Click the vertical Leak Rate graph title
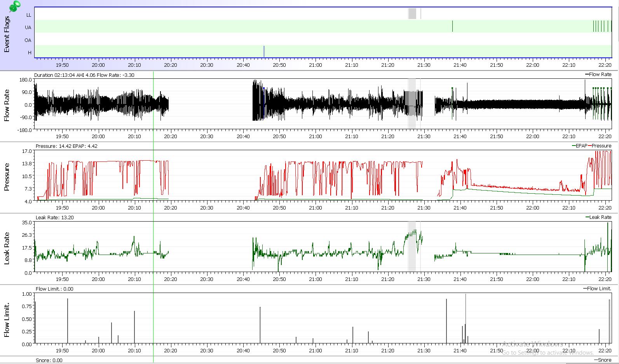The image size is (619, 364). (x=7, y=248)
